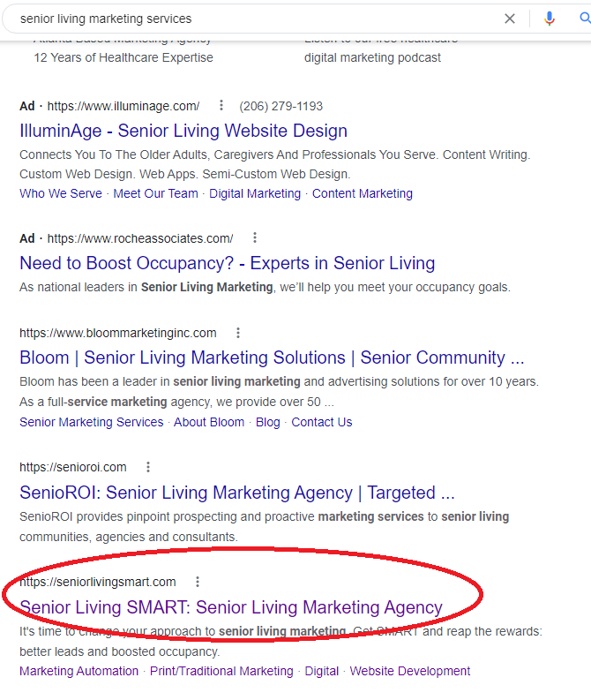Open IlluminAge - Senior Living Website Design ad
The height and width of the screenshot is (700, 591).
pos(183,131)
